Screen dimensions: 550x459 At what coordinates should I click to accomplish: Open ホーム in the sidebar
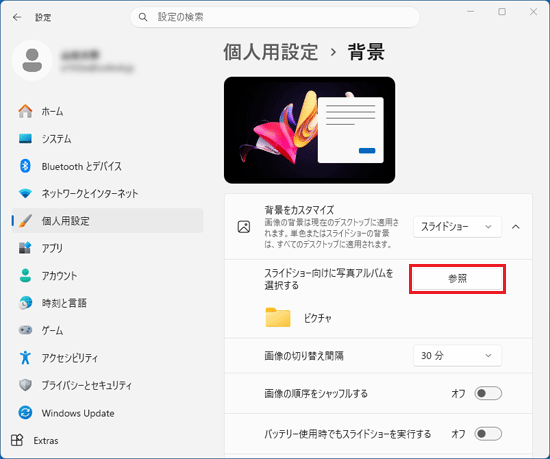tap(107, 111)
